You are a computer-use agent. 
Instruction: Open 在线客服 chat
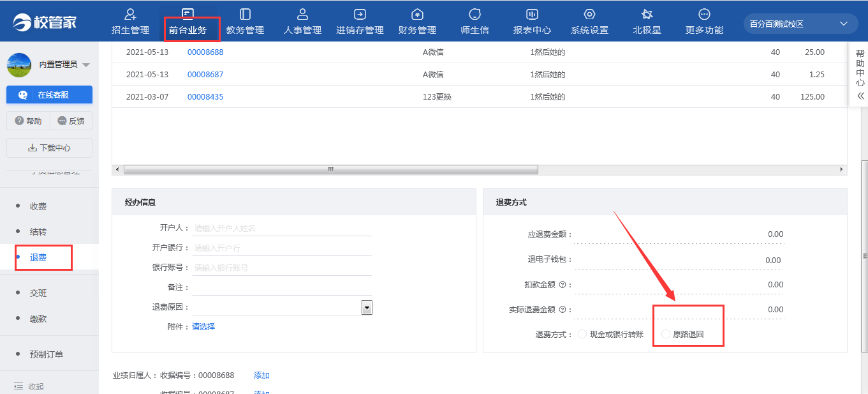[49, 95]
